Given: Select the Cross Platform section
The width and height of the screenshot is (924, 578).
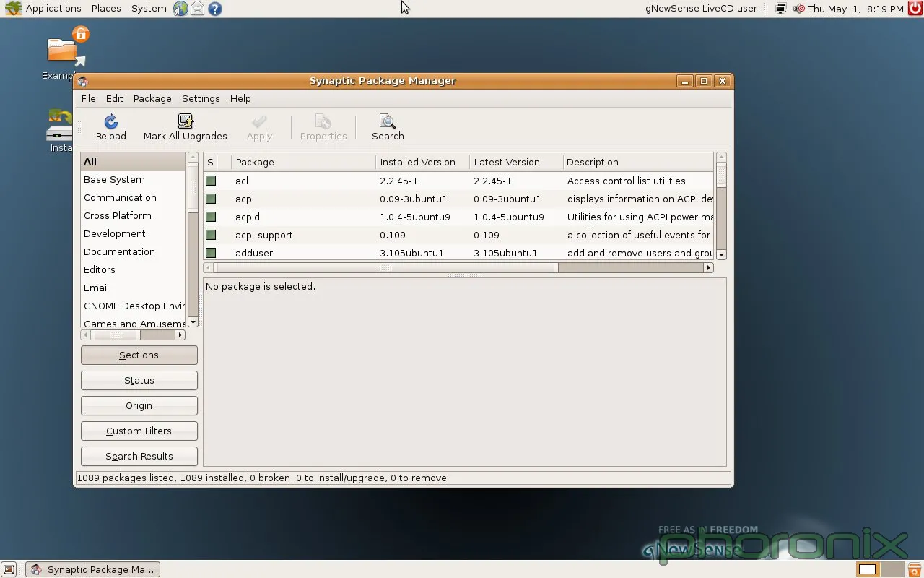Looking at the screenshot, I should click(134, 215).
